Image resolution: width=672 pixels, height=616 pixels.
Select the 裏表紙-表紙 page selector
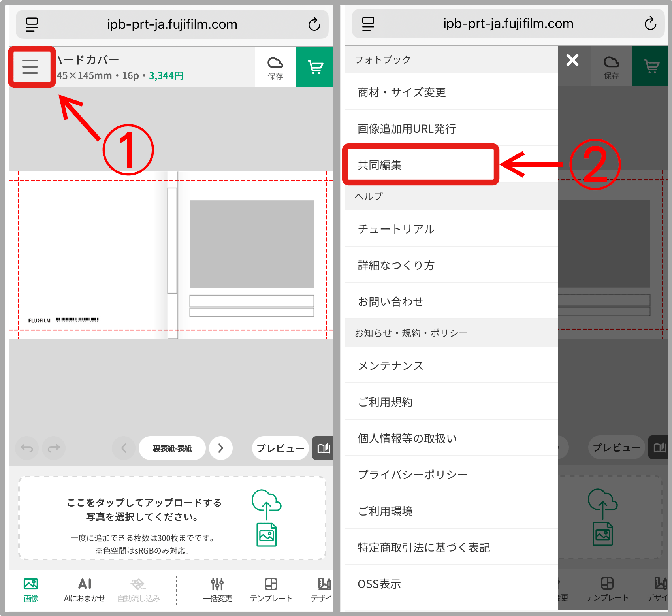tap(172, 448)
